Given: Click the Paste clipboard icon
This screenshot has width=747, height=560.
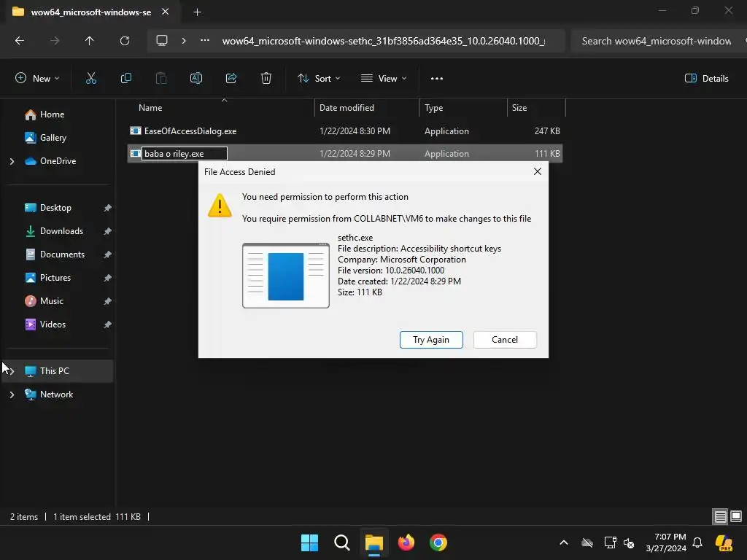Looking at the screenshot, I should click(x=161, y=79).
